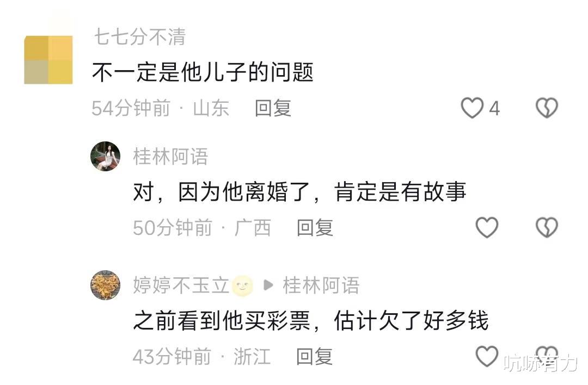
Task: Open username 七七分不清
Action: click(139, 36)
